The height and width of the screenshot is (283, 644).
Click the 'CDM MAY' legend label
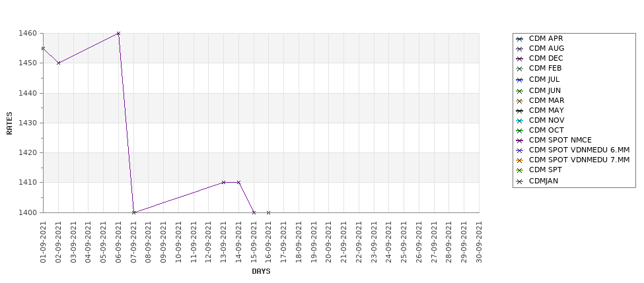(546, 110)
